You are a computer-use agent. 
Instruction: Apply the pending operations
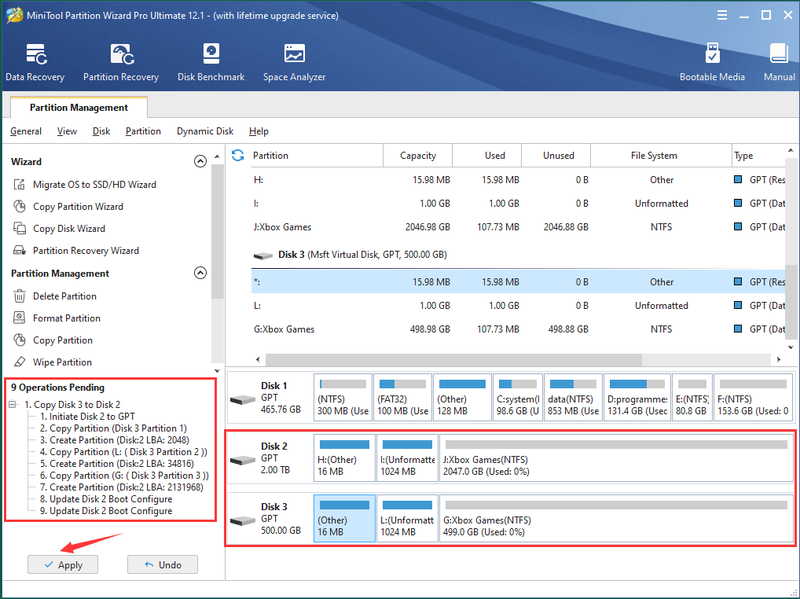click(x=63, y=565)
